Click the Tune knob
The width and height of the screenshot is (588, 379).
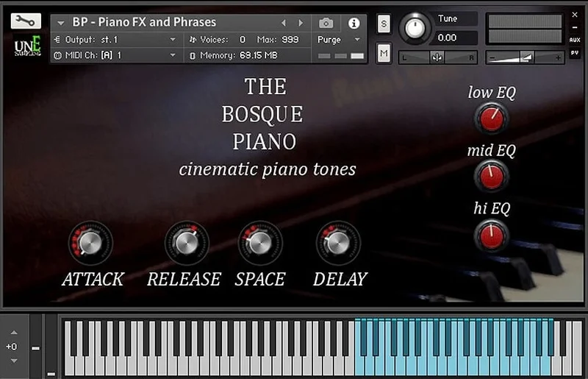[415, 28]
